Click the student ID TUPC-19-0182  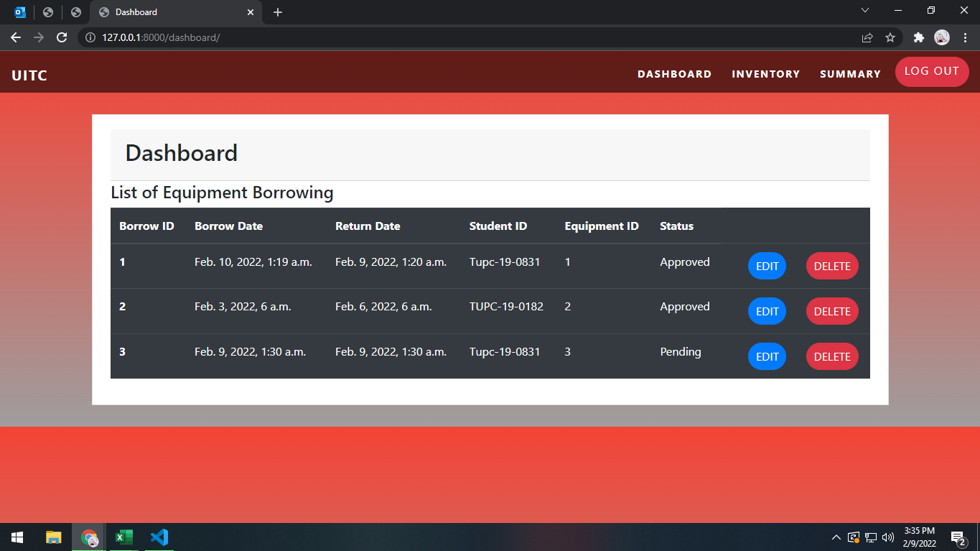tap(506, 307)
